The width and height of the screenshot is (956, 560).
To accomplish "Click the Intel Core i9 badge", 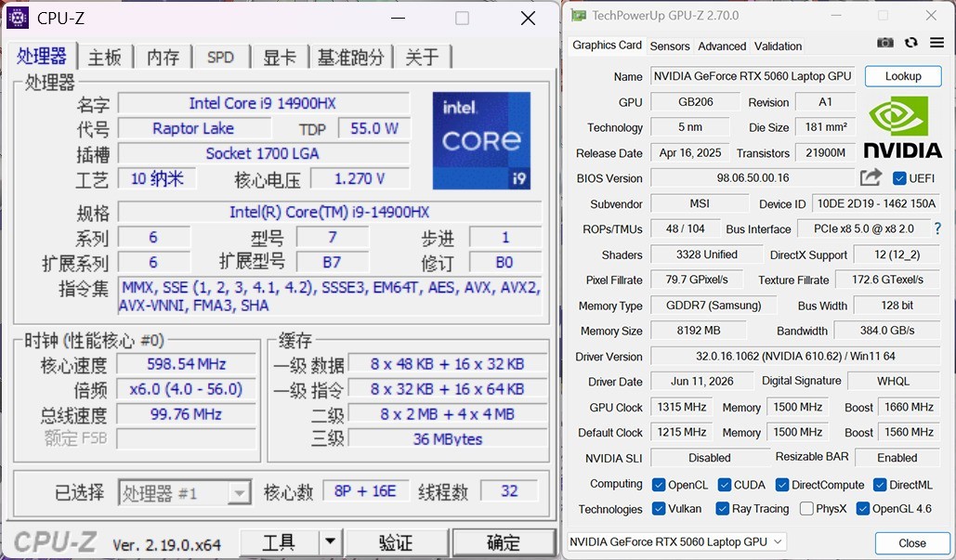I will pos(481,141).
